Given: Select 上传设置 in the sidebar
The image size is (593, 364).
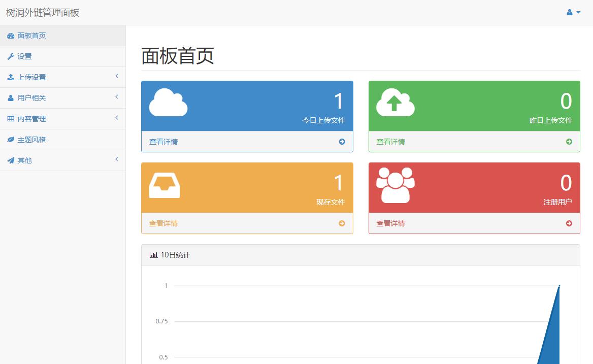Looking at the screenshot, I should (x=63, y=78).
